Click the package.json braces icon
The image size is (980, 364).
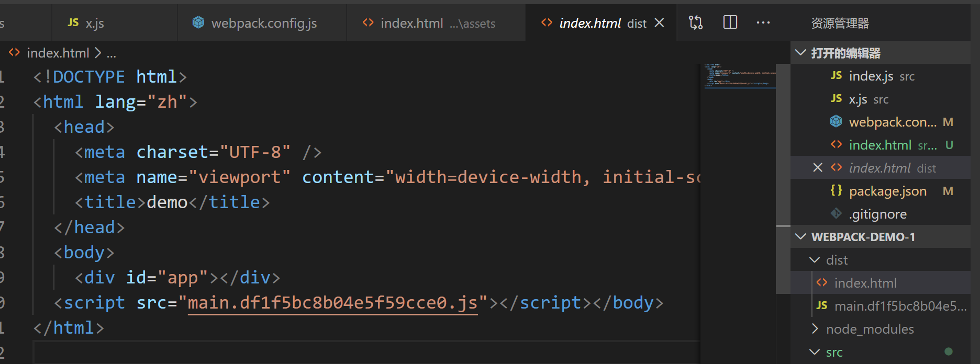836,191
